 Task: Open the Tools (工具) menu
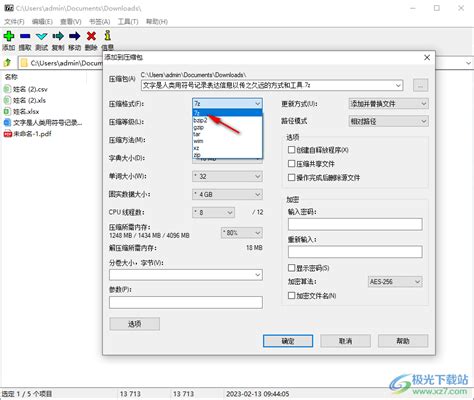click(128, 22)
